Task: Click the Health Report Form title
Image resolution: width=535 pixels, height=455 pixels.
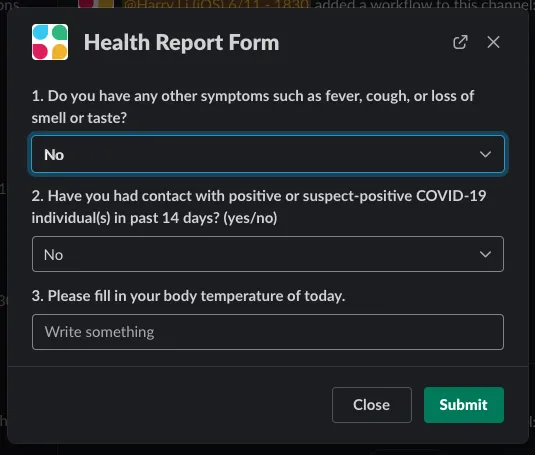Action: 182,43
